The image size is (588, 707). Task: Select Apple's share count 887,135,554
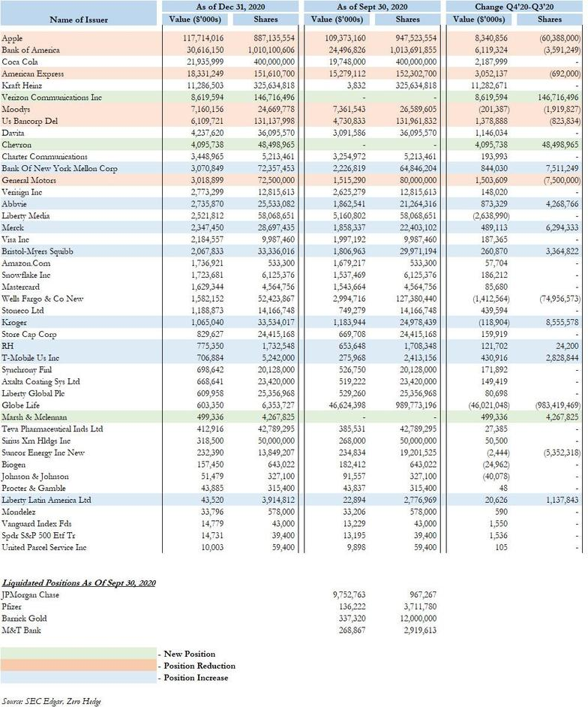pyautogui.click(x=274, y=38)
